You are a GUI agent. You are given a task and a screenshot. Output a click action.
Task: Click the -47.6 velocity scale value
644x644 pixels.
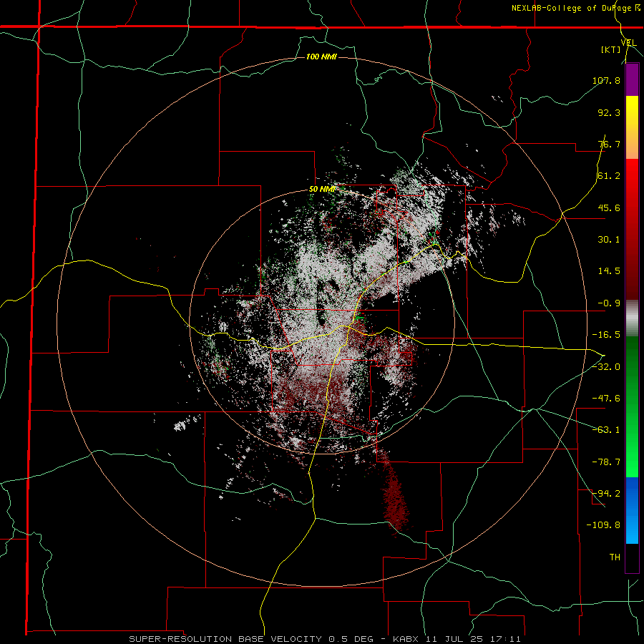click(x=606, y=399)
